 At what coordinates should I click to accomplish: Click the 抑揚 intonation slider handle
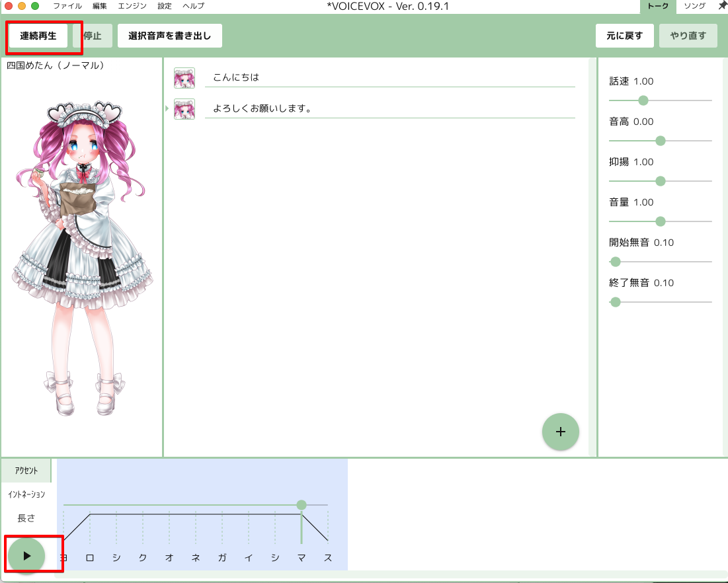(x=660, y=181)
